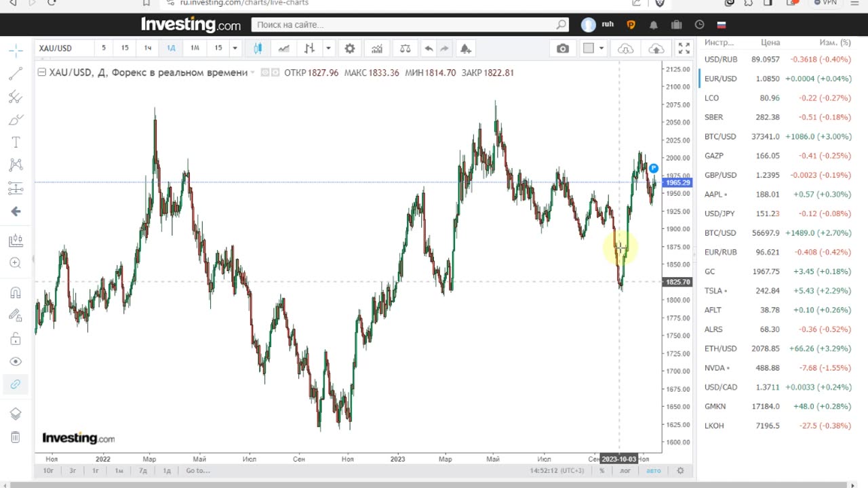The image size is (868, 488).
Task: Click the trash icon to remove drawings
Action: (16, 437)
